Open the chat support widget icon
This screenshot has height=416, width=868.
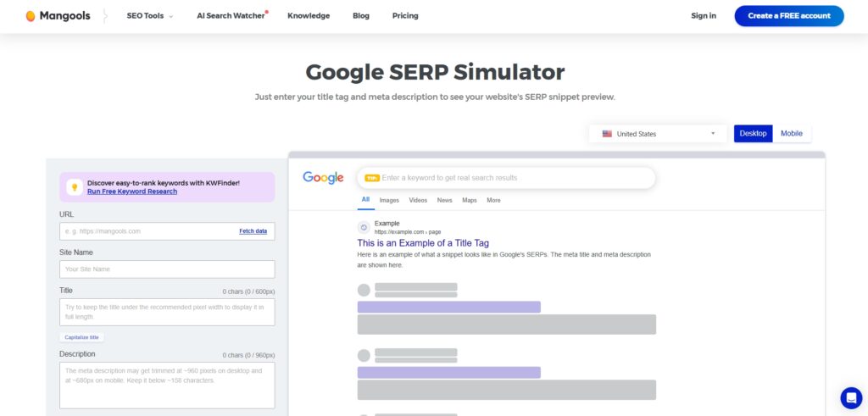coord(851,397)
